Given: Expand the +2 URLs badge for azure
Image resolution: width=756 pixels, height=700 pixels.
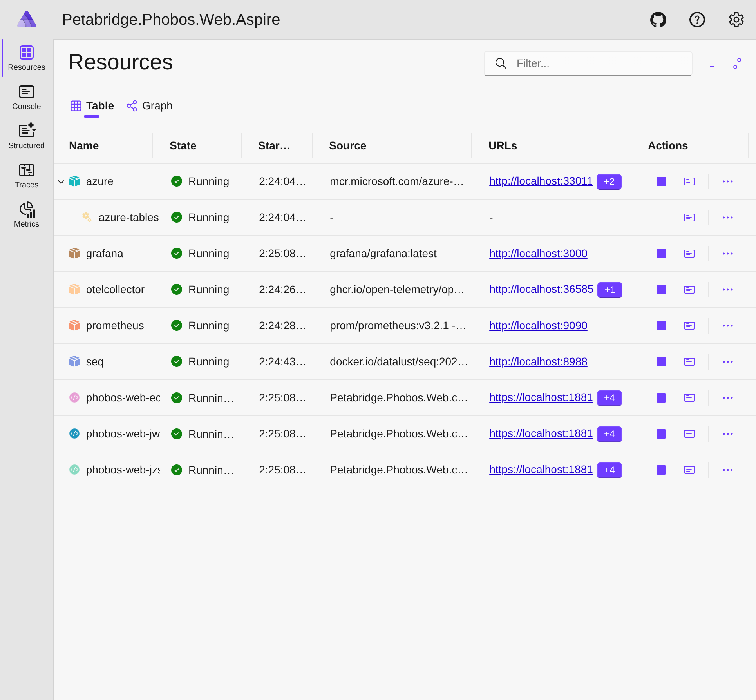Looking at the screenshot, I should (x=609, y=181).
